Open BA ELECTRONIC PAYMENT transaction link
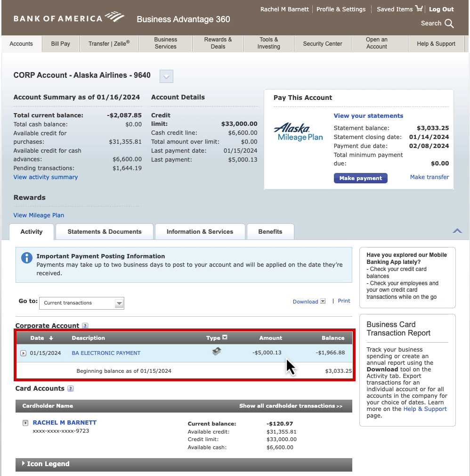This screenshot has width=470, height=476. click(106, 353)
